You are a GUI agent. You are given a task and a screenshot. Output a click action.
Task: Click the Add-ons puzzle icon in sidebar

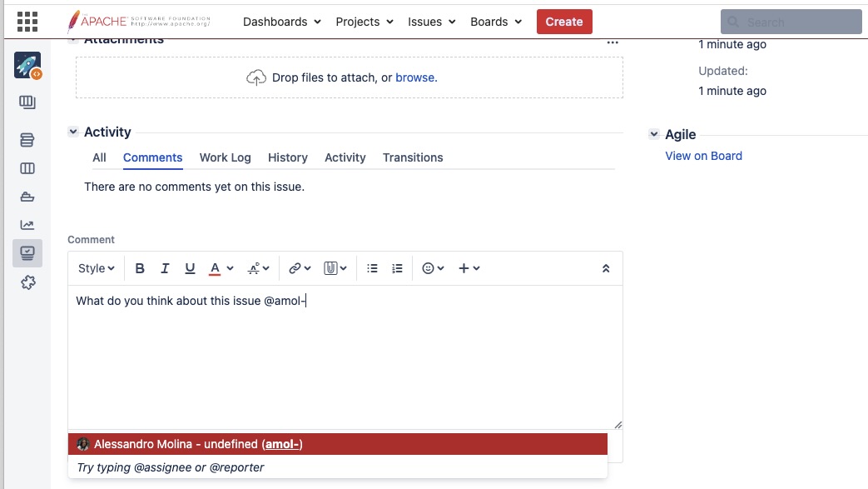click(x=27, y=283)
